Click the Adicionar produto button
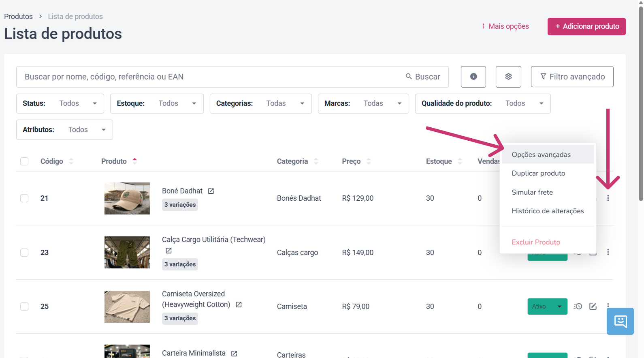644x358 pixels. (586, 26)
